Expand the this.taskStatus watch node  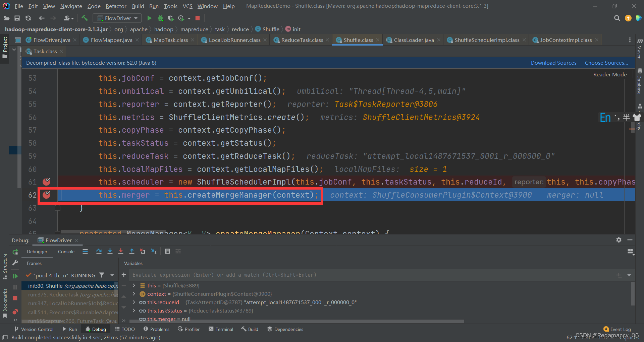[x=134, y=311]
